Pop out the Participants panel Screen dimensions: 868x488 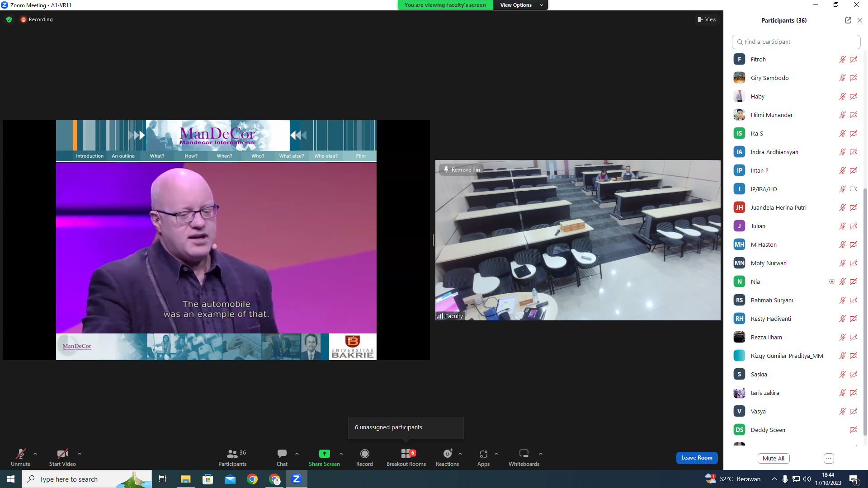tap(848, 20)
